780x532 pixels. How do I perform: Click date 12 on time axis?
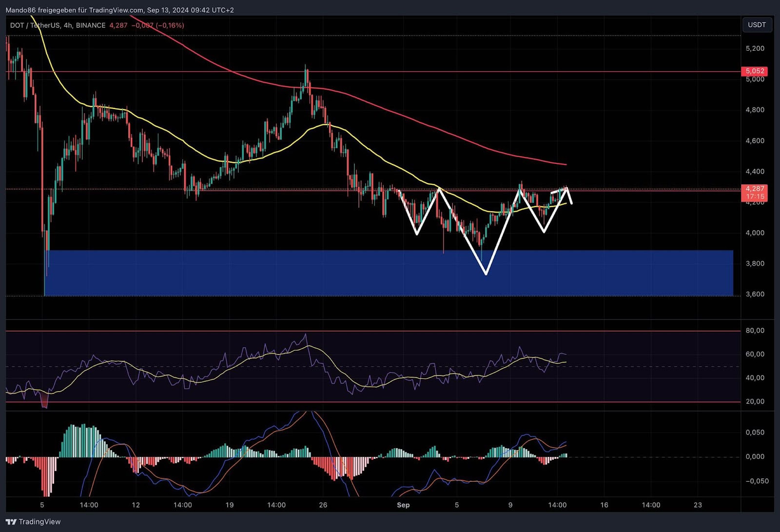click(136, 505)
